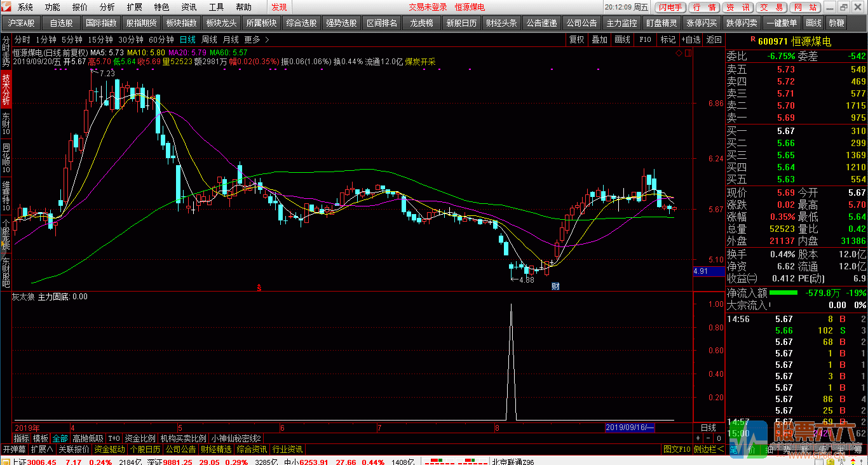Click the 财 marker on the chart
This screenshot has height=465, width=868.
click(x=555, y=286)
